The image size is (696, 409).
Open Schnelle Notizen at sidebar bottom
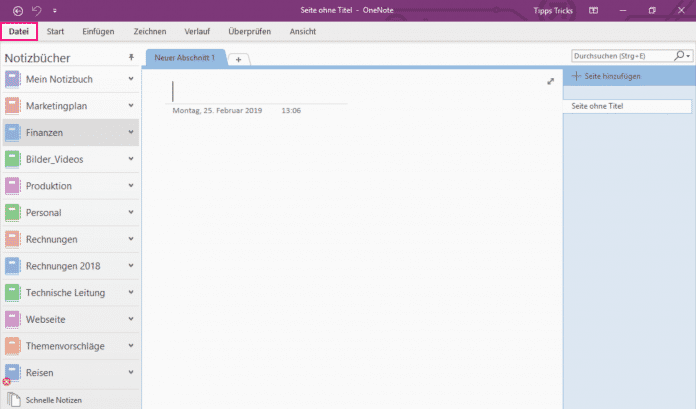click(54, 399)
